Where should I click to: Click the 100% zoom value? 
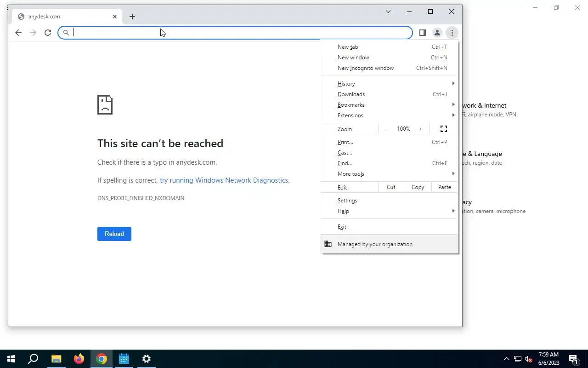404,129
